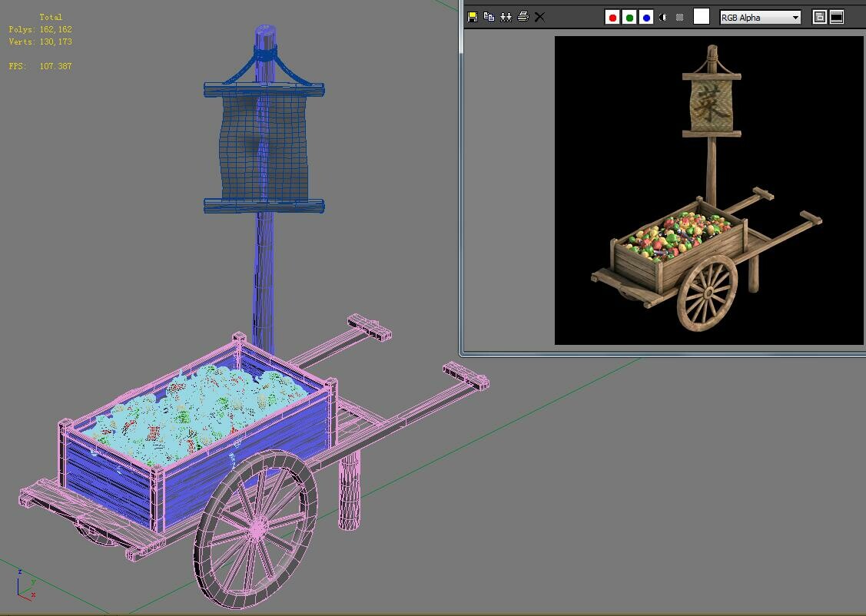Image resolution: width=866 pixels, height=616 pixels.
Task: Copy the rendered image to clipboard
Action: tap(489, 17)
